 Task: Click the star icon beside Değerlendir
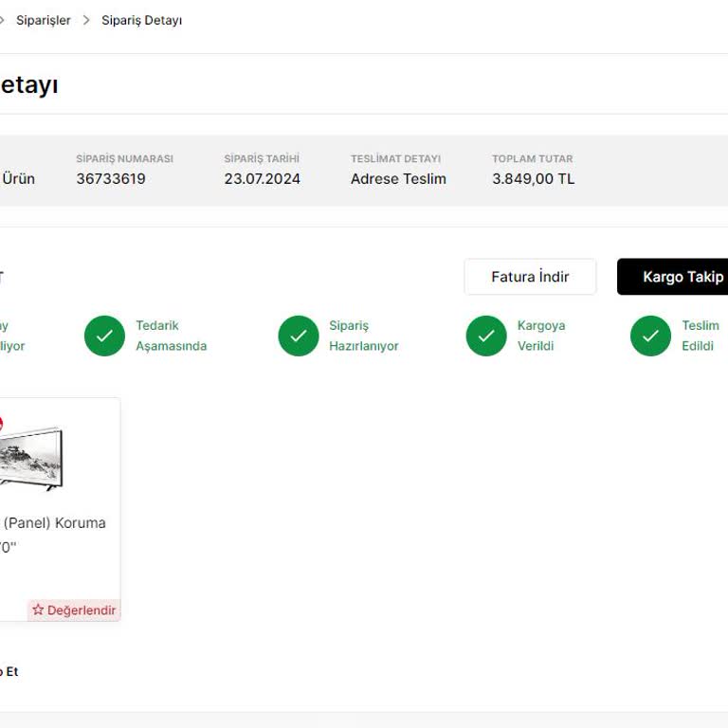[x=38, y=610]
